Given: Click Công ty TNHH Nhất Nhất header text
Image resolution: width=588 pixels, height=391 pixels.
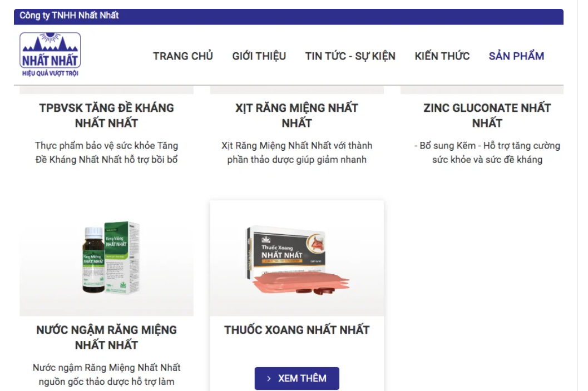Looking at the screenshot, I should coord(69,16).
